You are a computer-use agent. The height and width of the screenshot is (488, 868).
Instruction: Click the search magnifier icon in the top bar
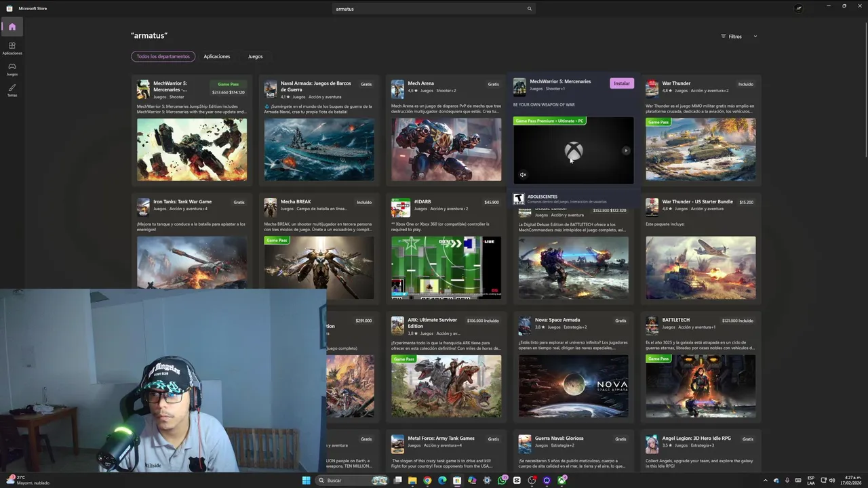tap(530, 9)
